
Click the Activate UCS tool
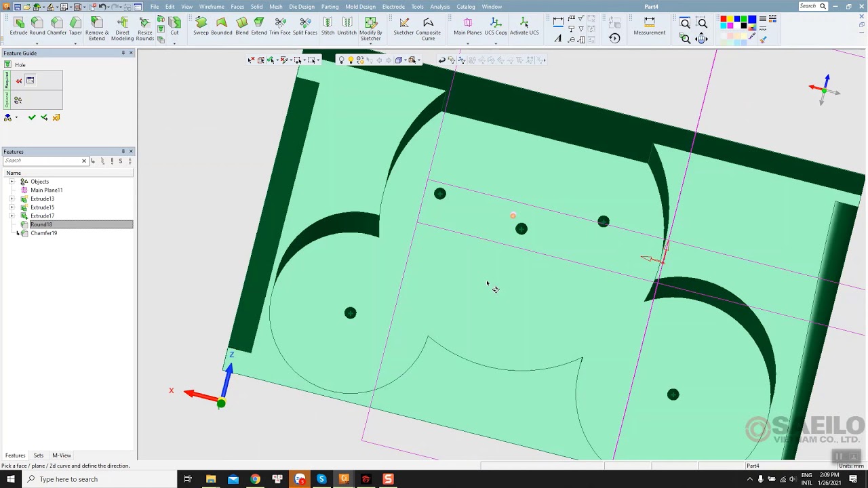(x=524, y=26)
